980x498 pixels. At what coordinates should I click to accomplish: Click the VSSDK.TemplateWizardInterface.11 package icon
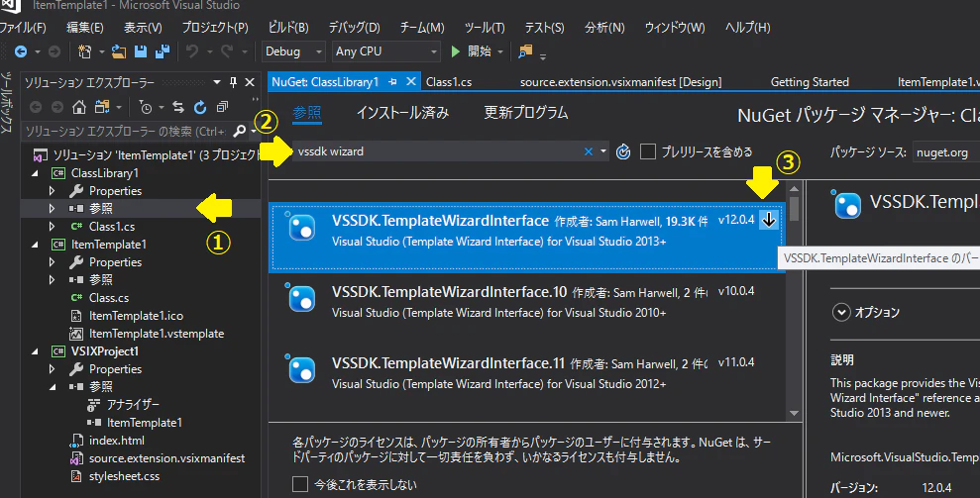tap(302, 369)
